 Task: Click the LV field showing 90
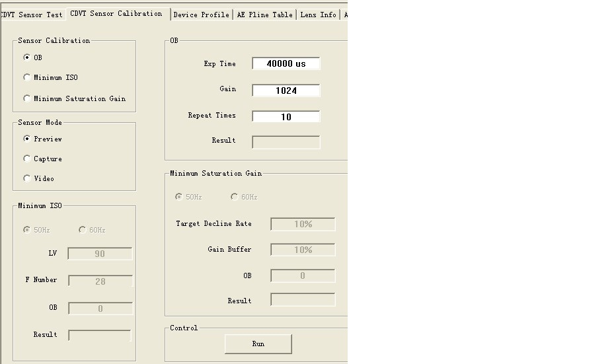(100, 254)
